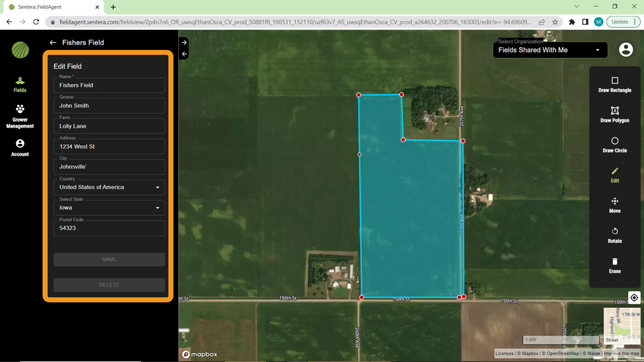Select the Draw Rectangle tool

(614, 84)
